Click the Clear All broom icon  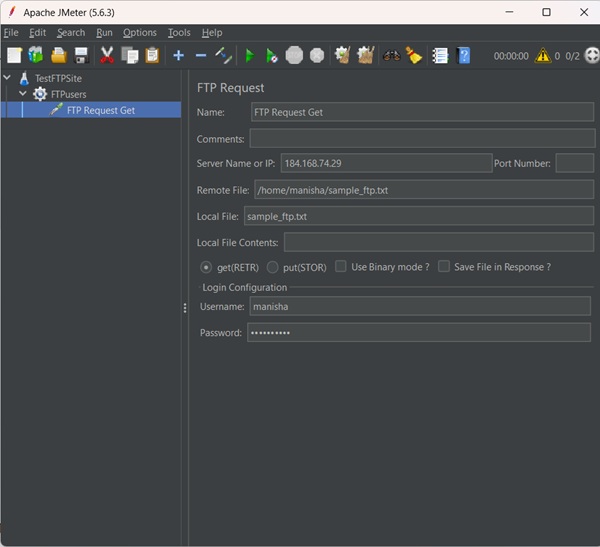[x=414, y=56]
